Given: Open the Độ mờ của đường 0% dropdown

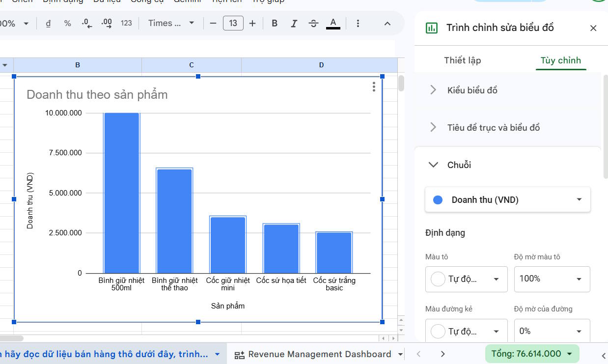Looking at the screenshot, I should click(552, 331).
